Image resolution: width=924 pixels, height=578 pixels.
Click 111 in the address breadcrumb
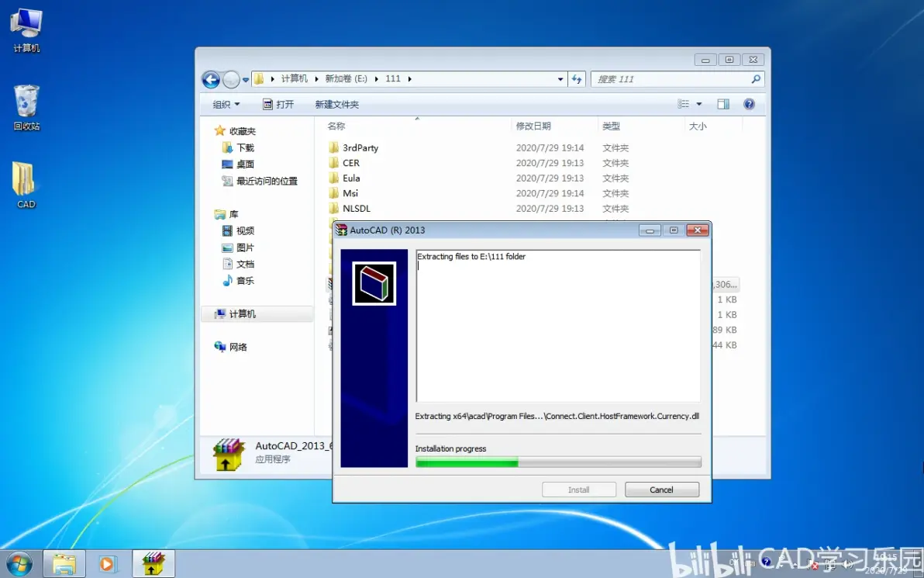click(393, 78)
